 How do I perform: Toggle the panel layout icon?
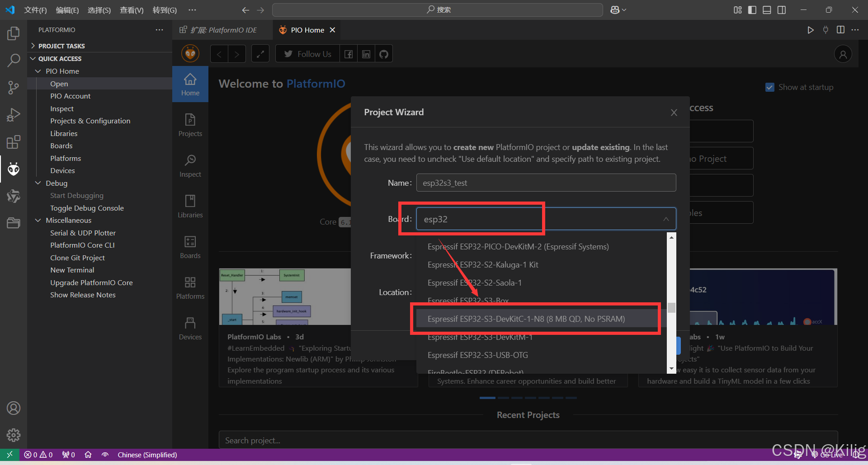point(767,10)
